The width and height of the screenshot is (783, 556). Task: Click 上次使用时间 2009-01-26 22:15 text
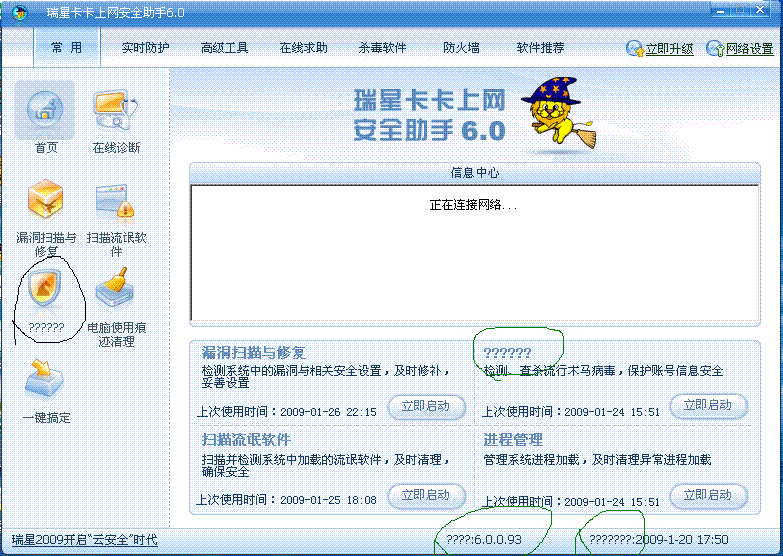coord(287,412)
